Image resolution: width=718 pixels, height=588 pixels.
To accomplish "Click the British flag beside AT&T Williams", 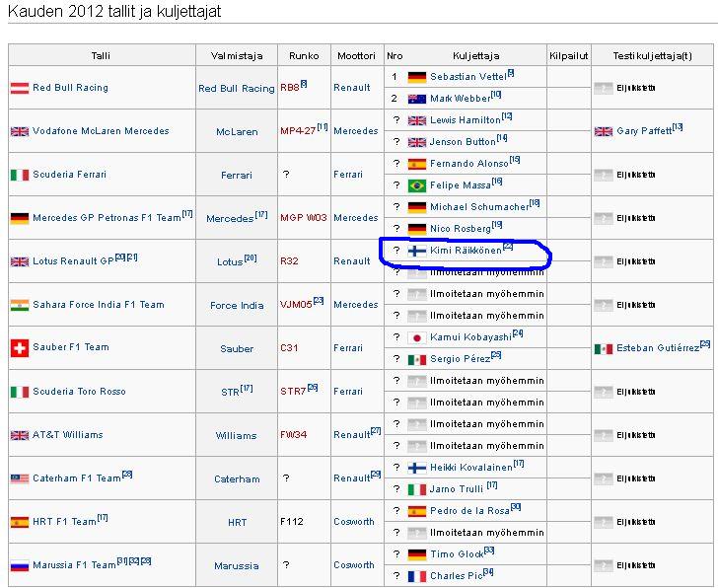I will pos(20,435).
